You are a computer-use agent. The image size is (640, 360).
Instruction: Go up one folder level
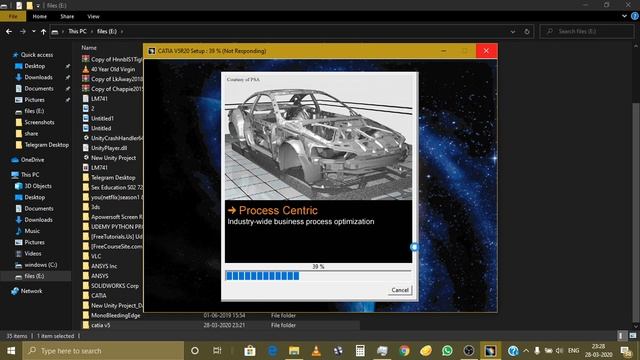(x=43, y=31)
